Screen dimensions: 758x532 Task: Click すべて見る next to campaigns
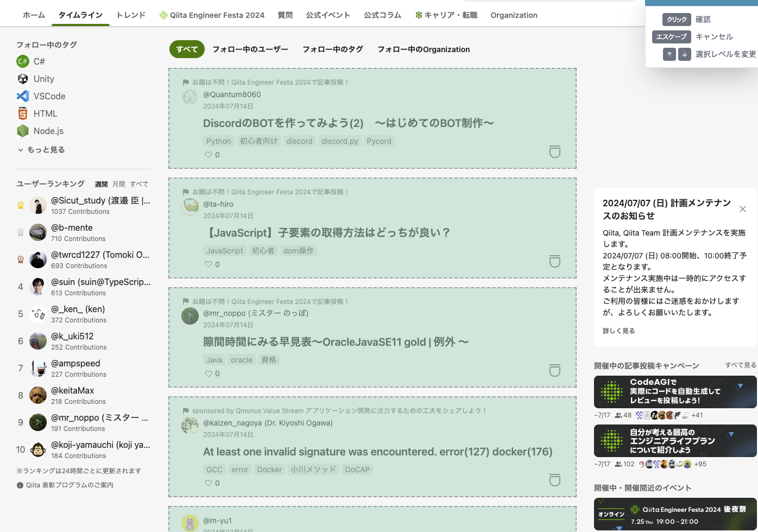coord(741,365)
